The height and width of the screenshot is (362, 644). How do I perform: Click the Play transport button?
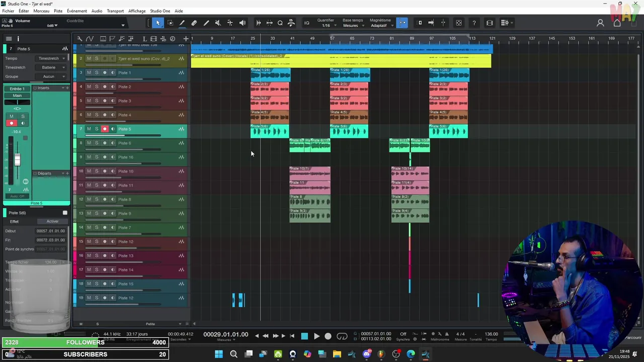pos(316,336)
